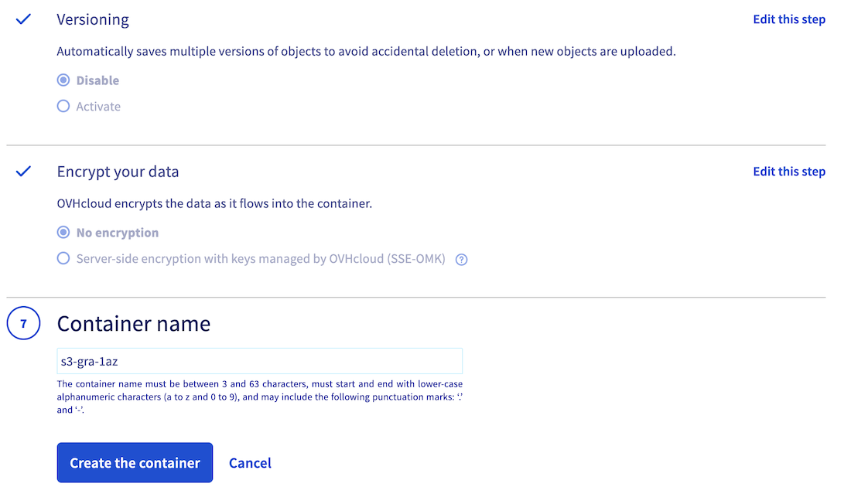
Task: Choose the No encryption radio button
Action: coord(63,233)
